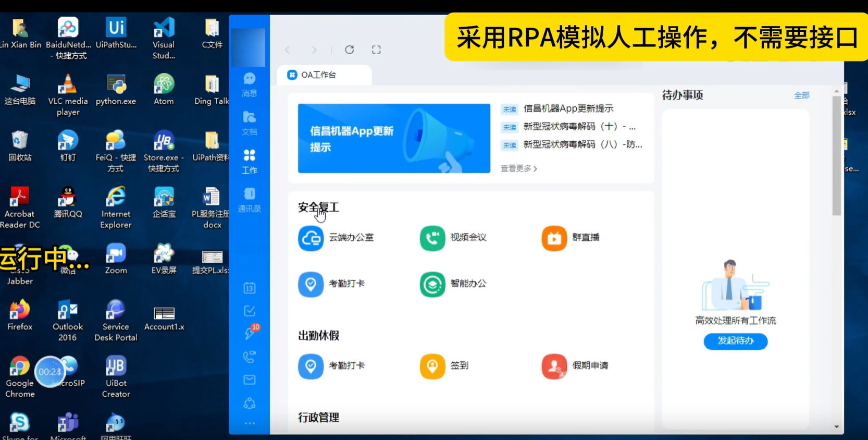The width and height of the screenshot is (868, 440).
Task: Click the vertical scrollbar of the workbench
Action: (x=837, y=155)
